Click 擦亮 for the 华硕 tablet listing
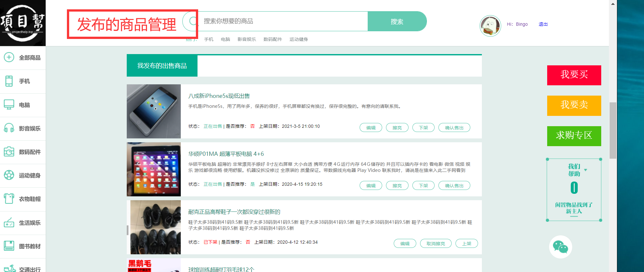 pyautogui.click(x=397, y=185)
